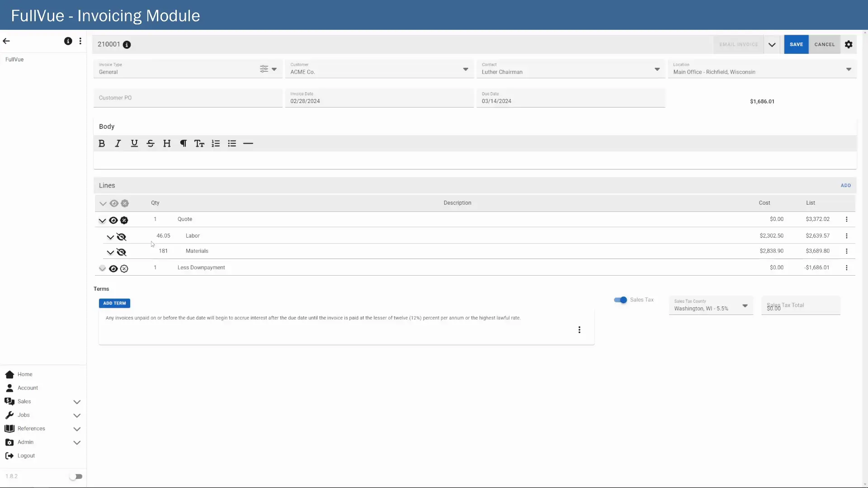Toggle header percent icon for all lines

coord(125,204)
